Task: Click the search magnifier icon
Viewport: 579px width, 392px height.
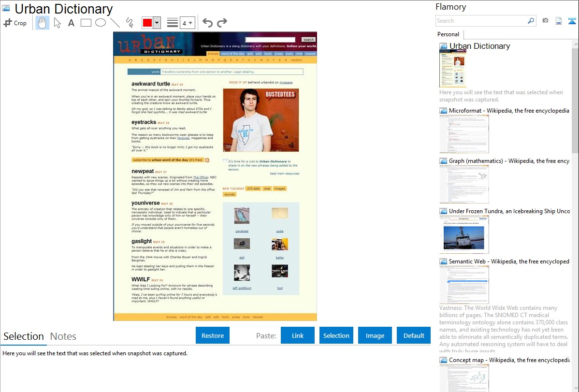Action: tap(531, 21)
